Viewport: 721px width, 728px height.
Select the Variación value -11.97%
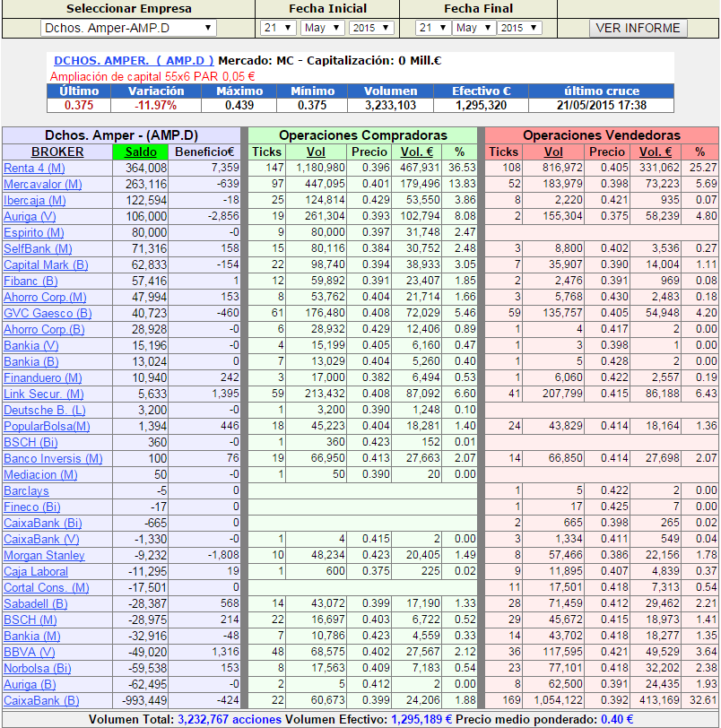click(x=155, y=106)
